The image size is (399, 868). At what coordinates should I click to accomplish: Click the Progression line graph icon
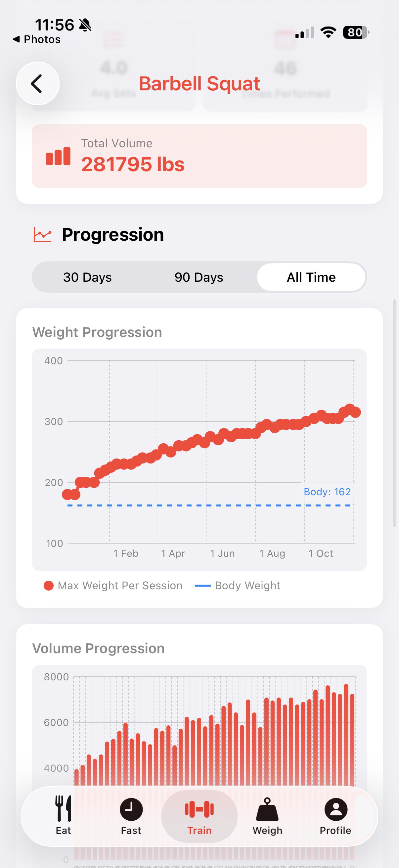click(42, 235)
